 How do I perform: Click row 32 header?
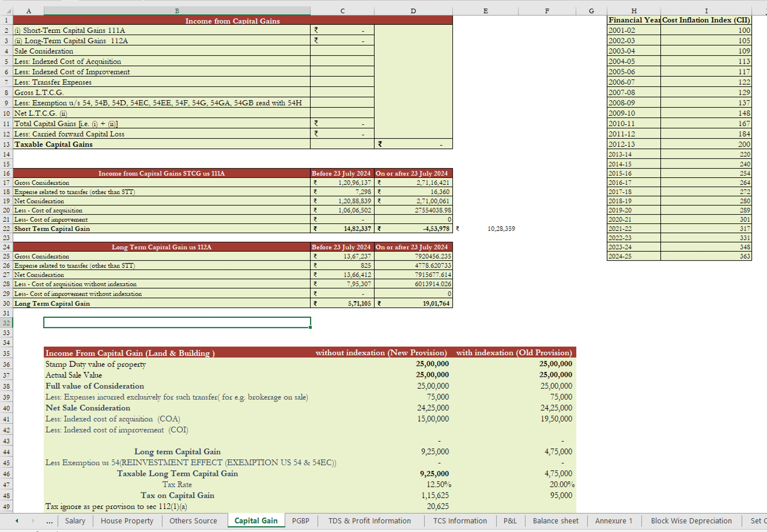6,323
